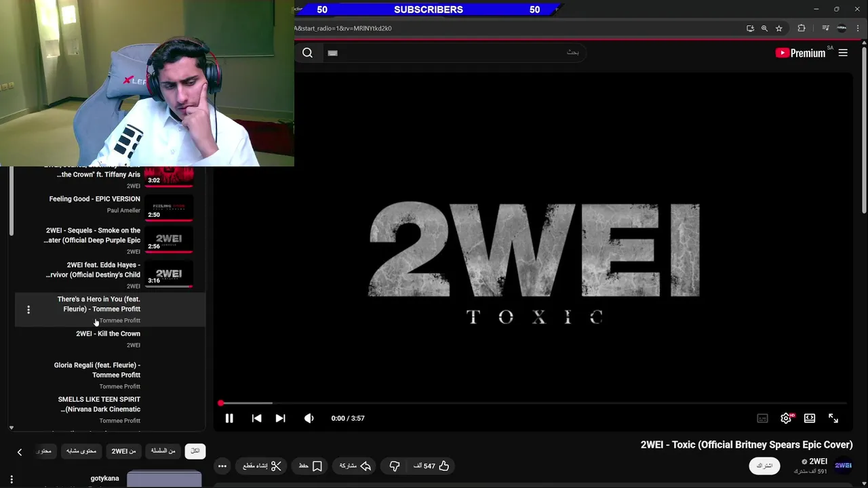Restore down the Chrome window
Image resolution: width=868 pixels, height=488 pixels.
click(x=836, y=9)
